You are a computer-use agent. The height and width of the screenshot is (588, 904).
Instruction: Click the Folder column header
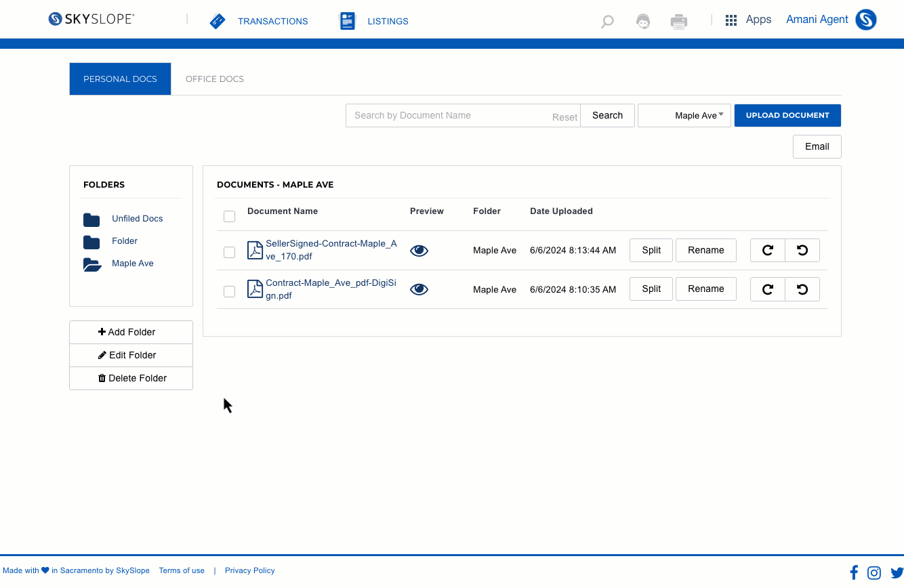tap(487, 211)
